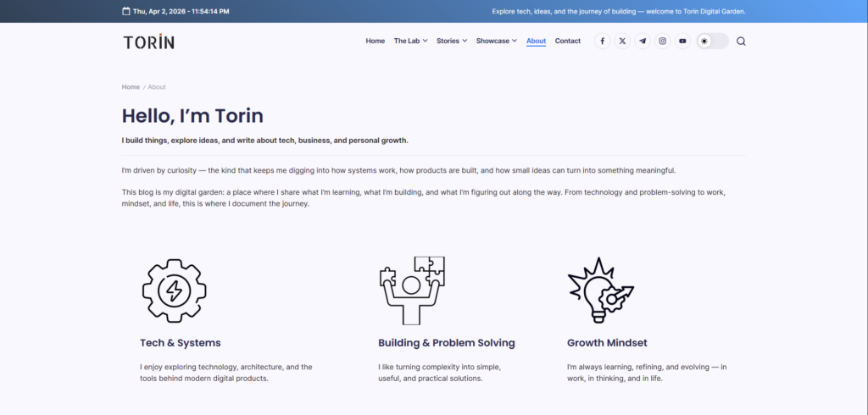Open site search with magnifier icon
868x415 pixels.
pyautogui.click(x=741, y=41)
